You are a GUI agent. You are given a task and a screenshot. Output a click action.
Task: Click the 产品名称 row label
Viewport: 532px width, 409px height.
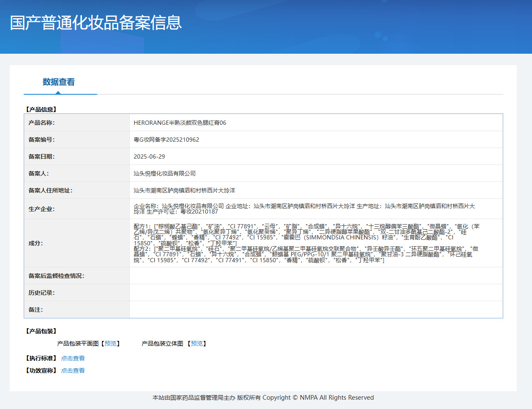pyautogui.click(x=41, y=123)
